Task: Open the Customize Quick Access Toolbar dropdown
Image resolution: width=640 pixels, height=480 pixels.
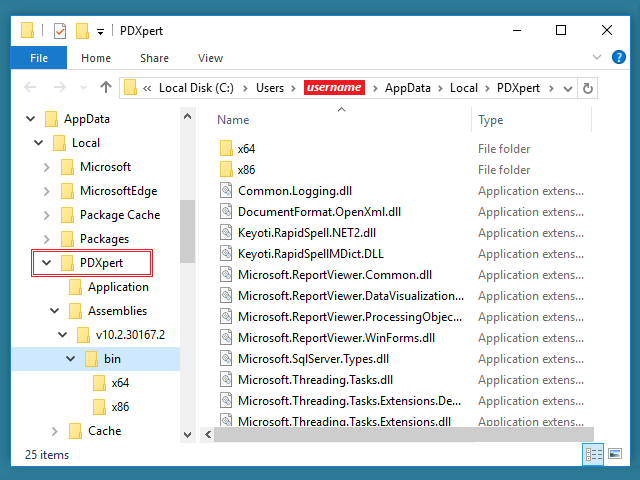Action: (100, 31)
